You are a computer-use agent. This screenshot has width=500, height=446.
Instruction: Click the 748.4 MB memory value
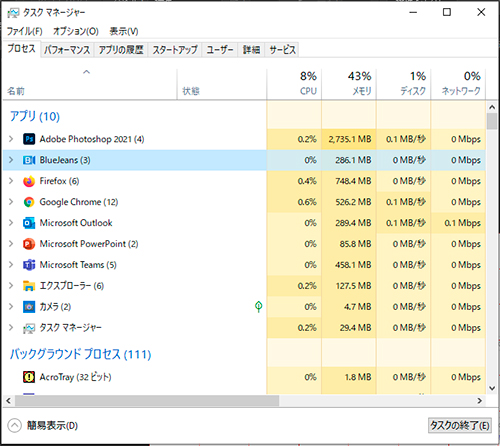pyautogui.click(x=353, y=181)
